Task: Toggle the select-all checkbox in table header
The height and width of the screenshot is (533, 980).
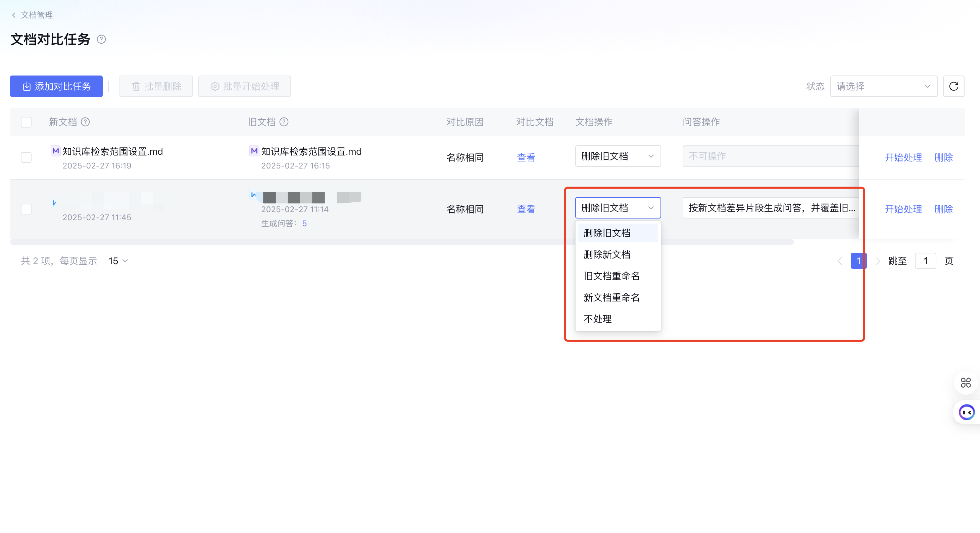Action: point(26,122)
